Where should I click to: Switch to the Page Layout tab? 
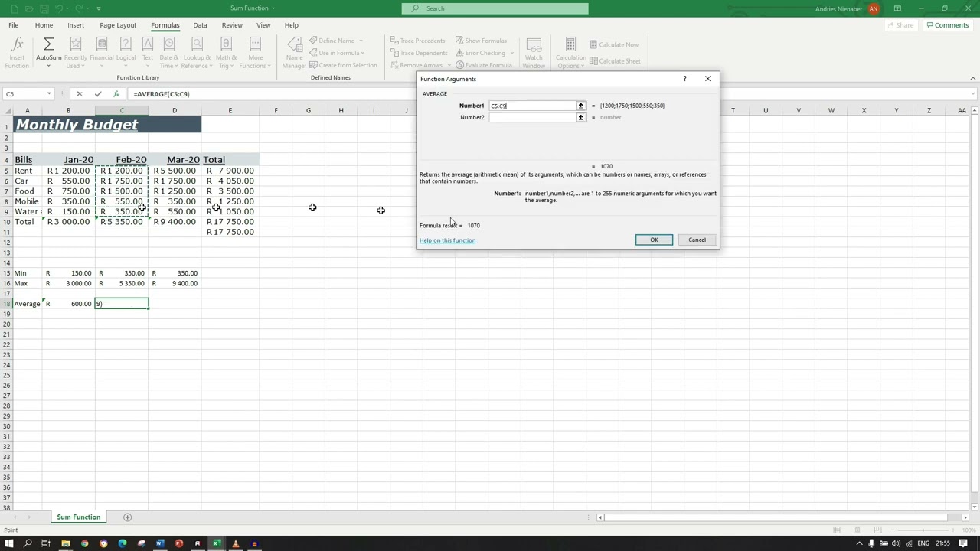118,25
